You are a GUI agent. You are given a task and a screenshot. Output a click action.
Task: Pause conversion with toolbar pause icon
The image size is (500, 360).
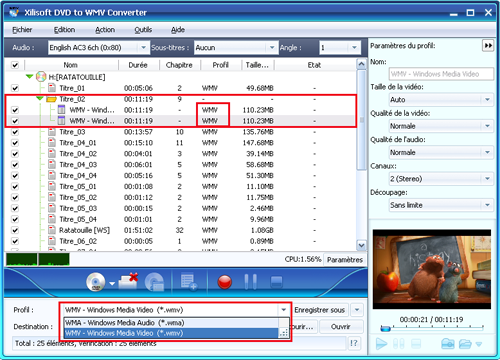point(251,282)
